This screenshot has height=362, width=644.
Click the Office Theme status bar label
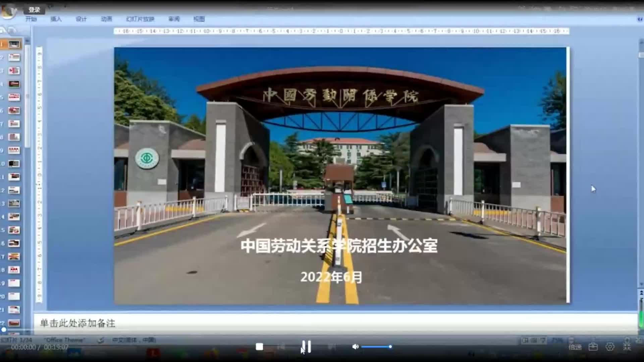coord(64,340)
